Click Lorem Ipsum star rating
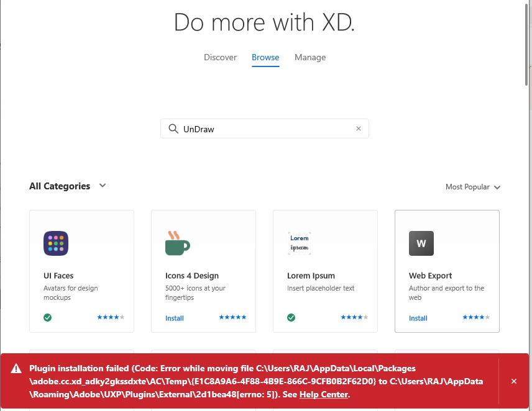Viewport: 532px width, 411px height. pos(354,317)
